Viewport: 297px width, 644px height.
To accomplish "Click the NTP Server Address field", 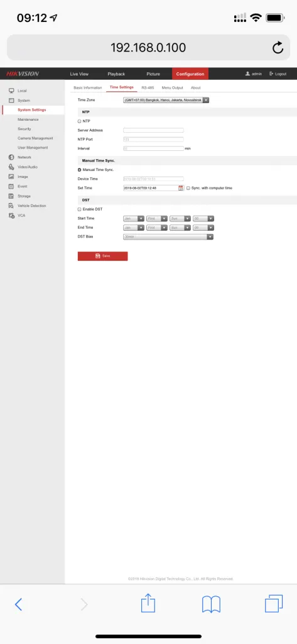I will [x=153, y=130].
